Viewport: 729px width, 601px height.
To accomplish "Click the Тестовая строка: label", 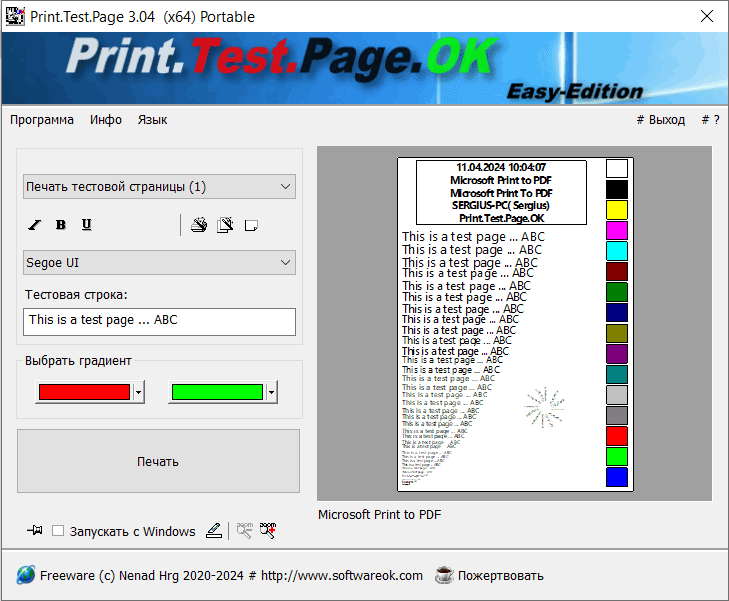I will point(76,295).
